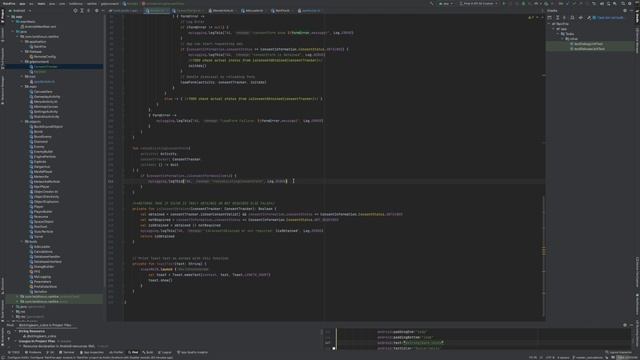Viewport: 640px width, 360px height.
Task: Select the second highlighted Gradle lint task
Action: [x=588, y=49]
